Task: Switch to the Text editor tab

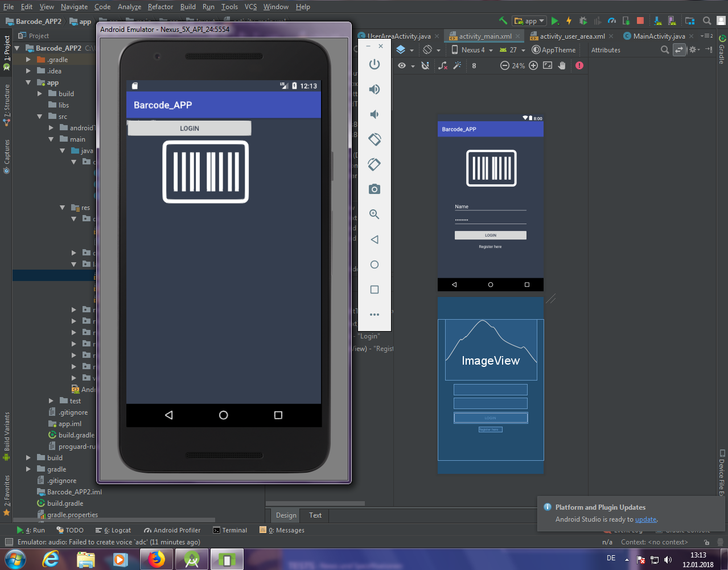Action: (315, 515)
